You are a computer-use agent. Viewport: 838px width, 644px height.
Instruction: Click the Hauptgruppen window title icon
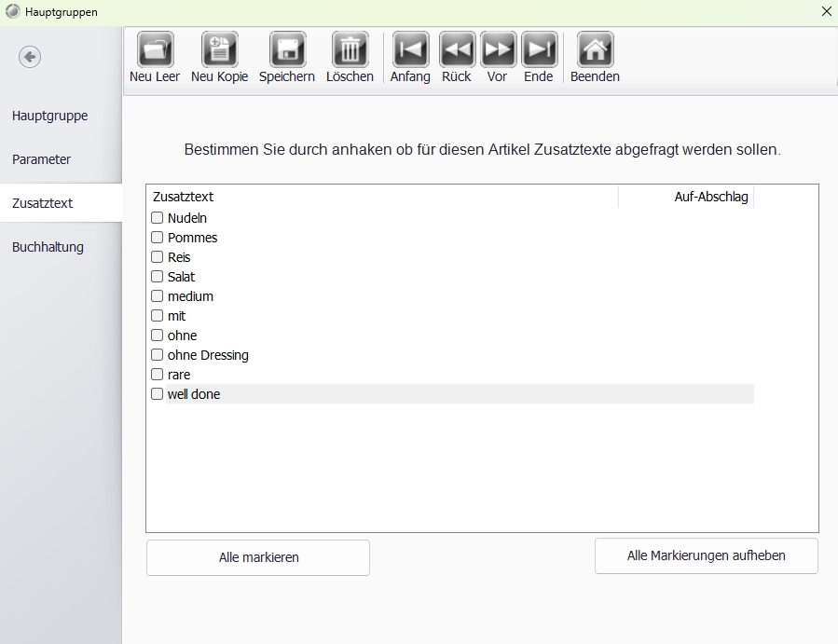(x=12, y=11)
